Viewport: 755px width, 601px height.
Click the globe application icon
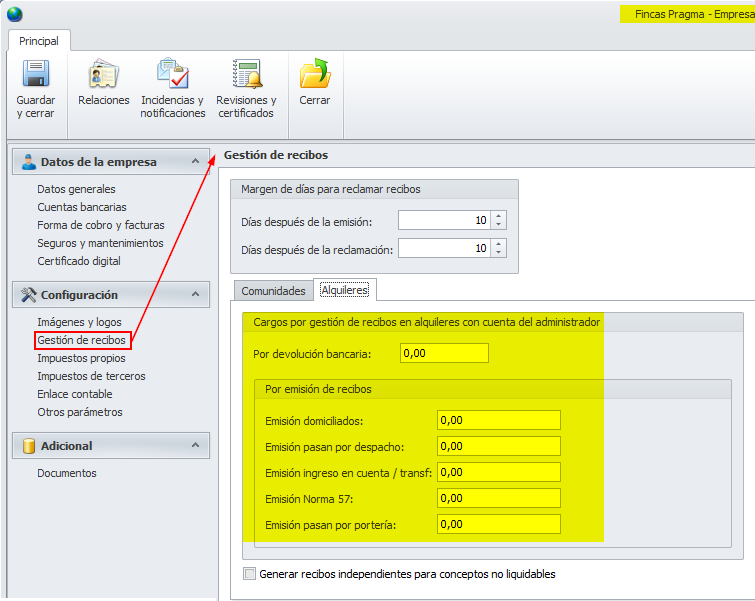(x=14, y=14)
